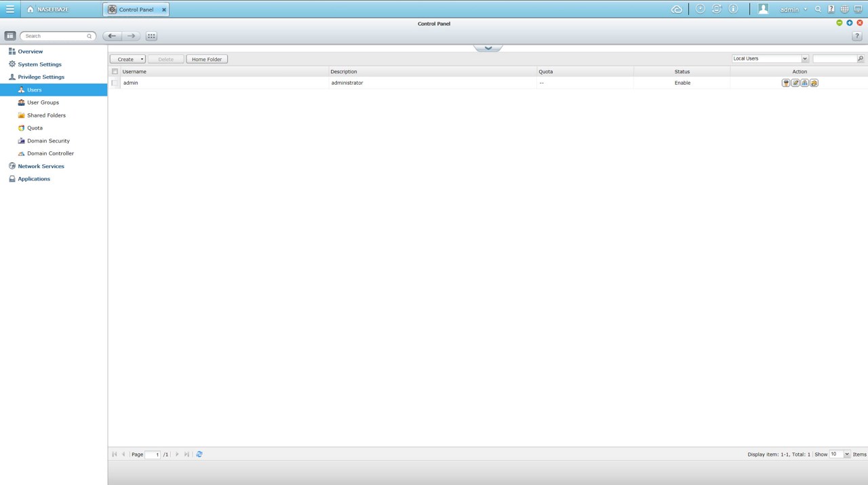Open the Local Users filter dropdown
Viewport: 868px width, 485px height.
coord(770,58)
